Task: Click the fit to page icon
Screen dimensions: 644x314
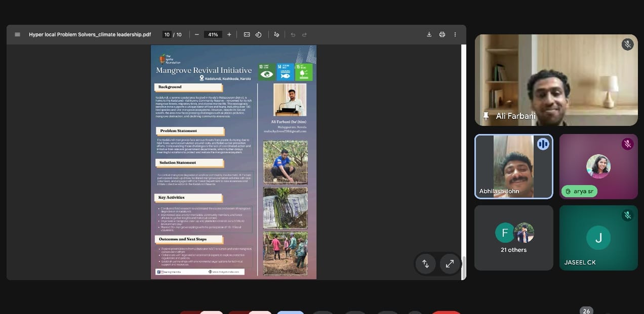Action: 247,34
